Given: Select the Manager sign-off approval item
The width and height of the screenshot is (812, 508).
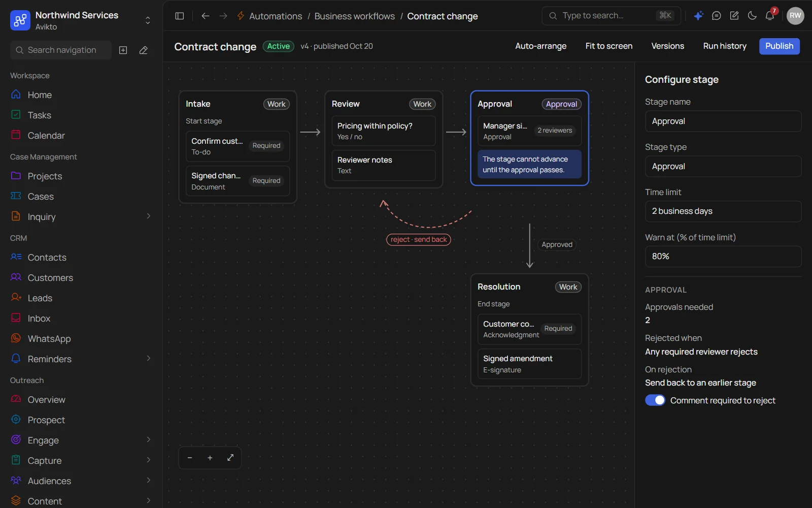Looking at the screenshot, I should pyautogui.click(x=529, y=131).
